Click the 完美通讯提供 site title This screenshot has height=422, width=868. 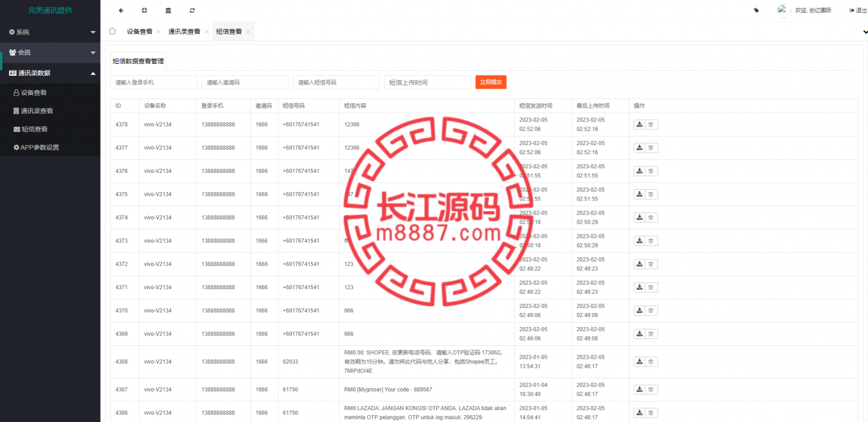(x=50, y=10)
